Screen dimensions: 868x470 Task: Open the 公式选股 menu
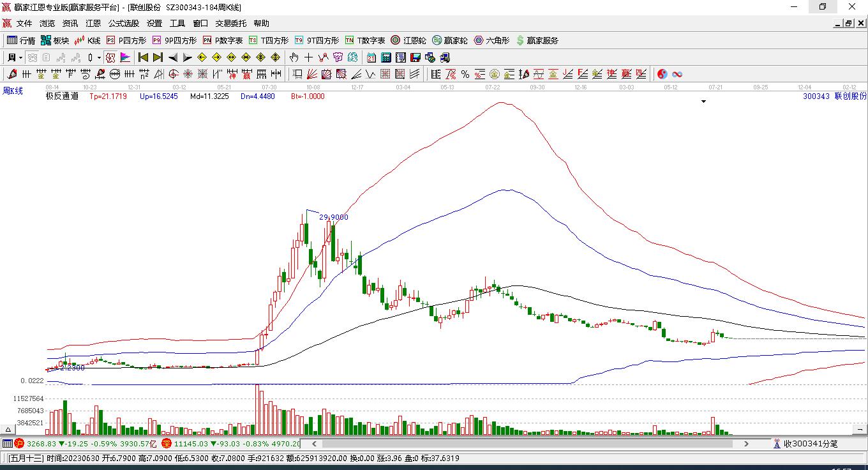pyautogui.click(x=124, y=24)
